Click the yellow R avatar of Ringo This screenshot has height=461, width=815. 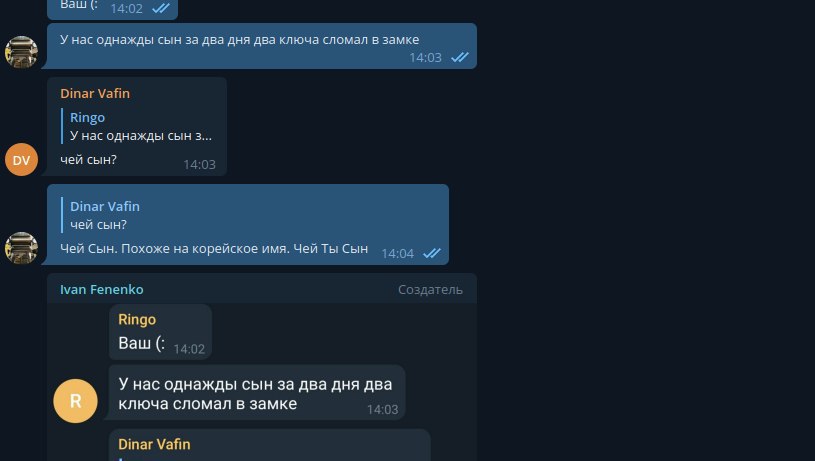[75, 401]
